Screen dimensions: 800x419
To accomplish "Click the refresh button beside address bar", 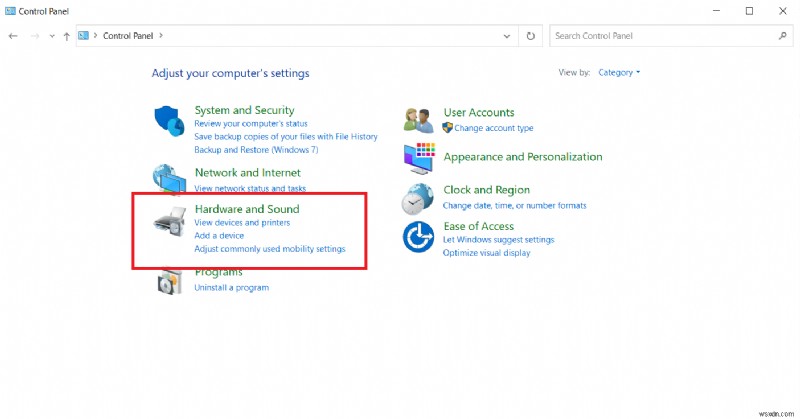I will (x=532, y=36).
